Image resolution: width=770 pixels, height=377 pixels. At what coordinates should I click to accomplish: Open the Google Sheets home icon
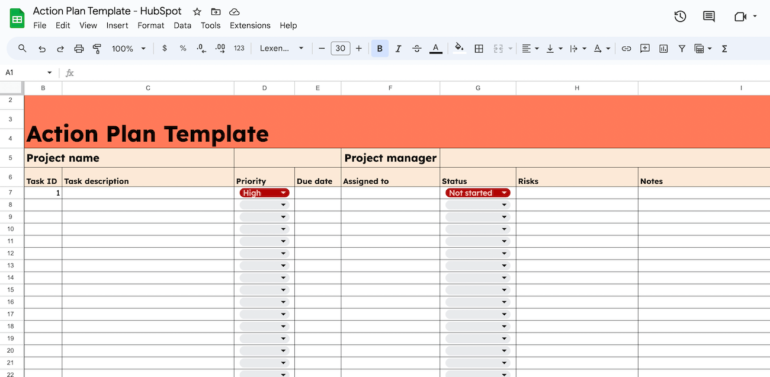coord(17,19)
